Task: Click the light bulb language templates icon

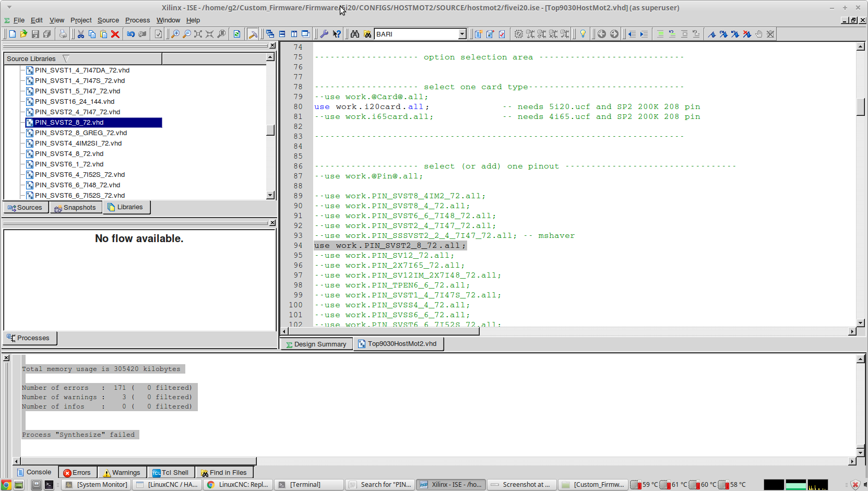Action: [583, 34]
